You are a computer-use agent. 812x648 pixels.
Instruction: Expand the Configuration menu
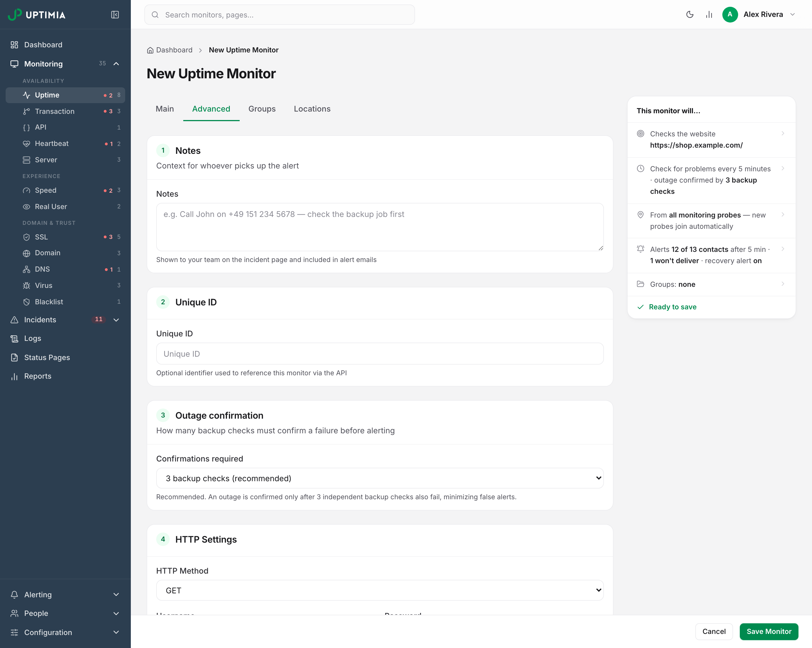point(116,633)
